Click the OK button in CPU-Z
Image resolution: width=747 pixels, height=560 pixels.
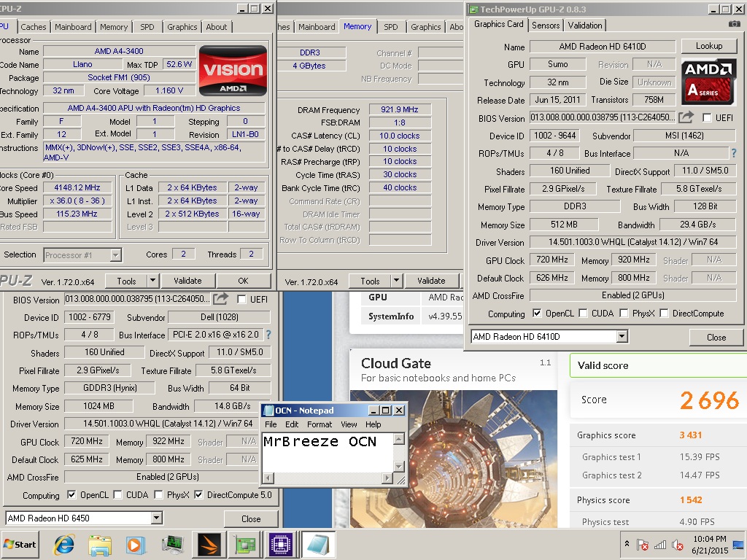click(243, 281)
